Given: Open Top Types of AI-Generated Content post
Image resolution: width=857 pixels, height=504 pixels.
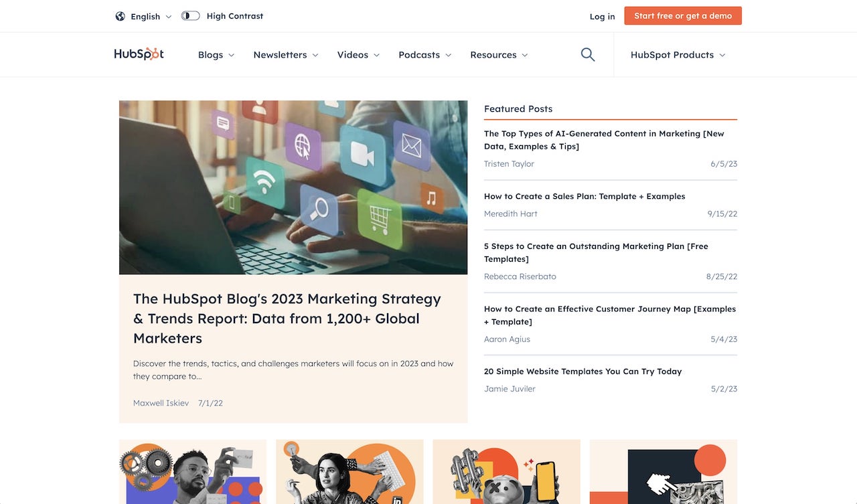Looking at the screenshot, I should pyautogui.click(x=604, y=140).
